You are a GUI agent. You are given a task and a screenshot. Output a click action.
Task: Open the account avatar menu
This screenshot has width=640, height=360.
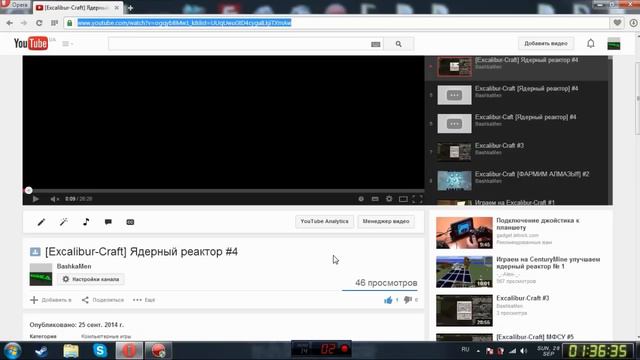(614, 44)
